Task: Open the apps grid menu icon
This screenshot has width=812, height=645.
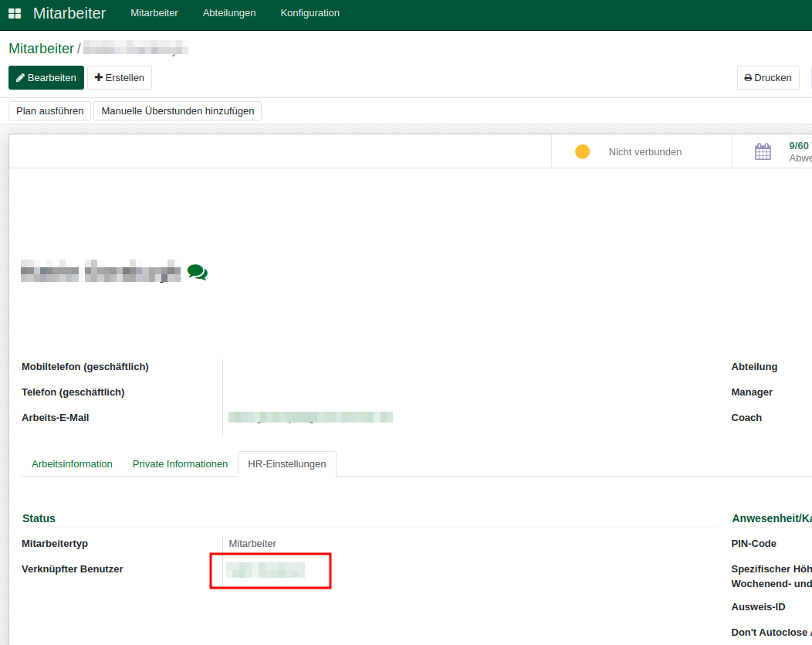Action: pyautogui.click(x=15, y=13)
